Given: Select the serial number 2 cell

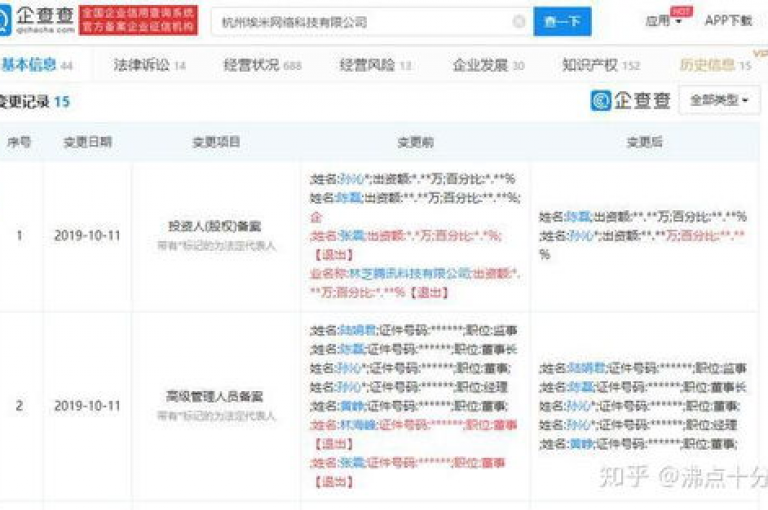Looking at the screenshot, I should point(19,406).
